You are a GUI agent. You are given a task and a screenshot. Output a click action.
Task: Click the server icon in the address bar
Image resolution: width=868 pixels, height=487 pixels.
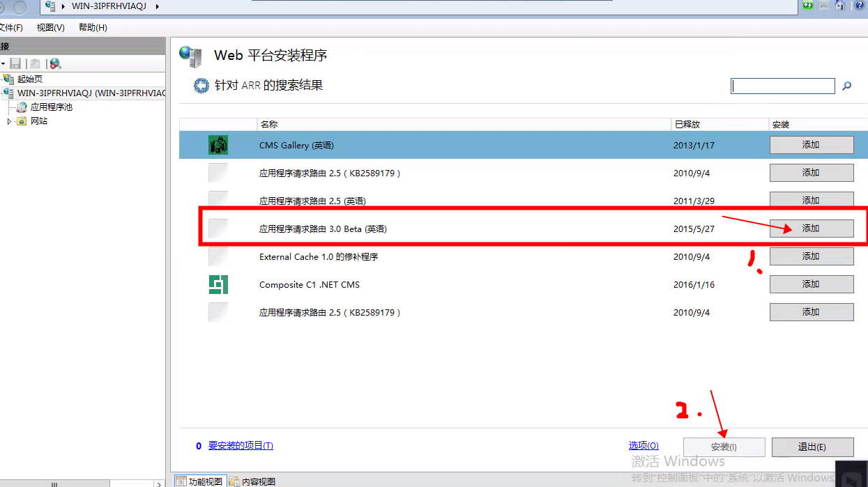(50, 6)
